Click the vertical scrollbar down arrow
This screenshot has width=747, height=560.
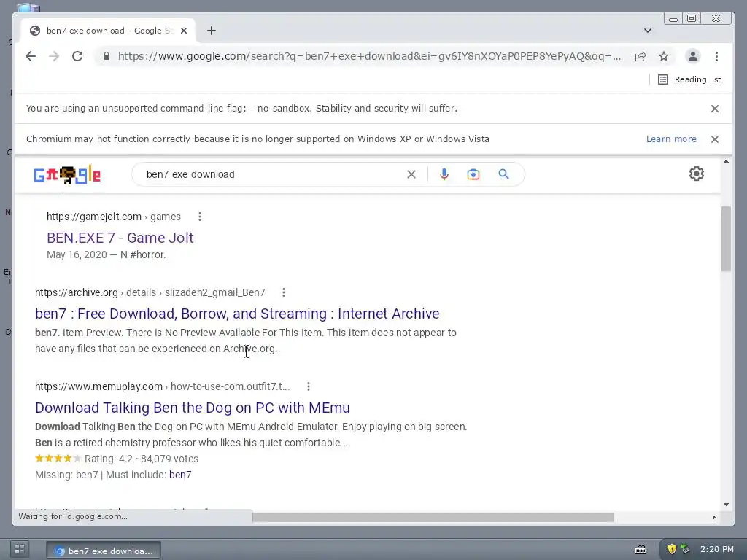click(726, 505)
